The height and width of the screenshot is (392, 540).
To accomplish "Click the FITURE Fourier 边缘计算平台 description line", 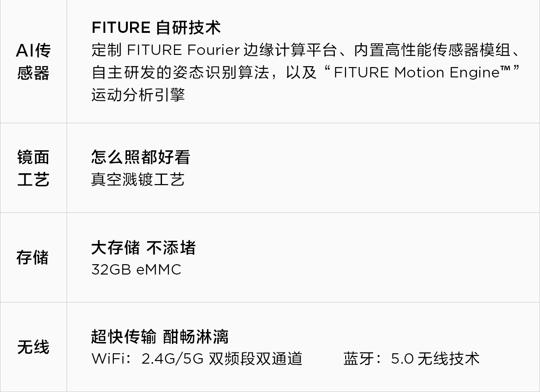I will click(x=306, y=50).
